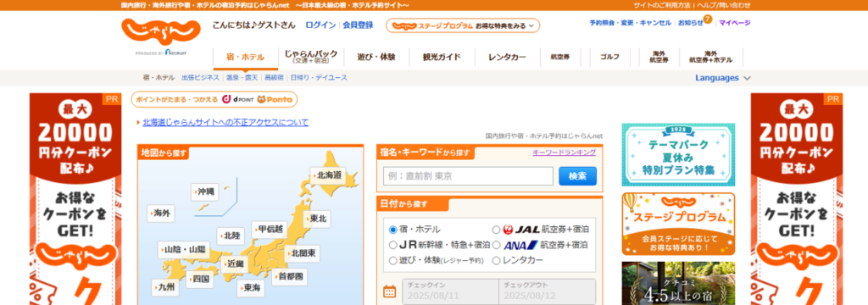Open the 遊び・体験 tab
Image resolution: width=868 pixels, height=305 pixels.
coord(376,57)
